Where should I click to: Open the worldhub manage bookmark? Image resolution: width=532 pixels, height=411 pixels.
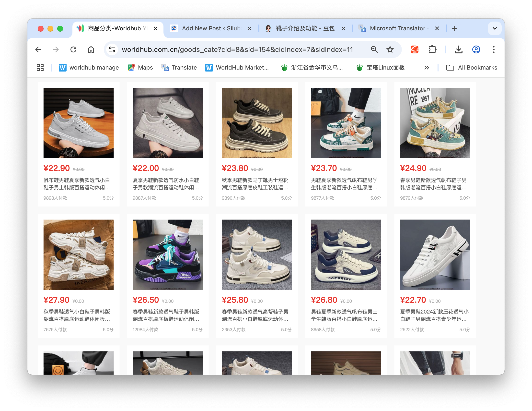pyautogui.click(x=89, y=68)
